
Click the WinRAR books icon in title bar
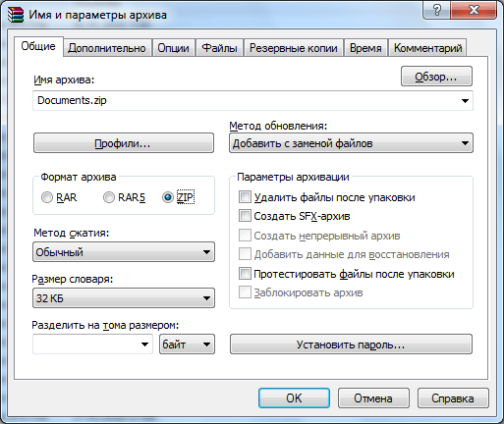pos(16,15)
